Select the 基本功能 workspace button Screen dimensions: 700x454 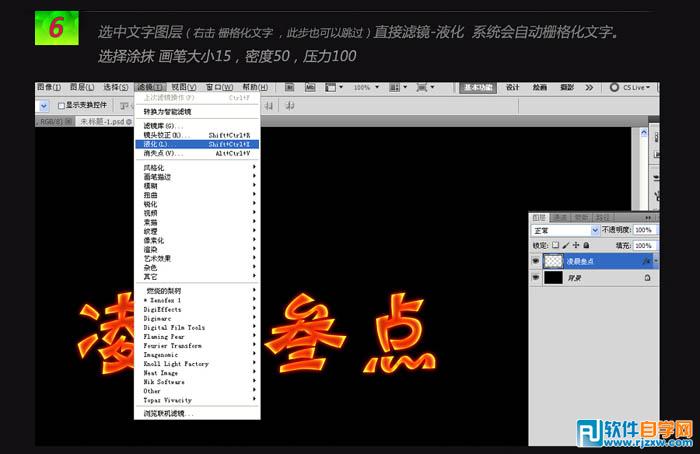click(x=478, y=87)
